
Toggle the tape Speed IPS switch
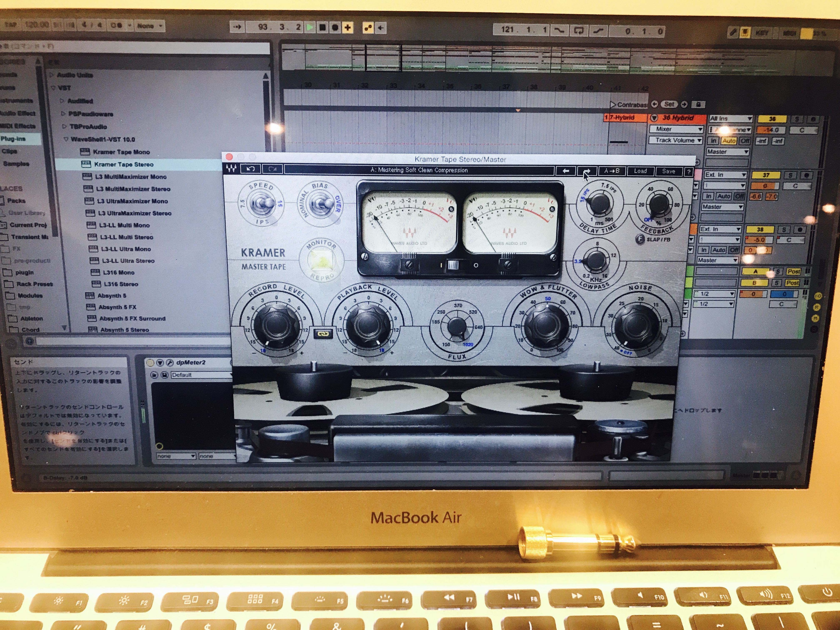coord(262,204)
